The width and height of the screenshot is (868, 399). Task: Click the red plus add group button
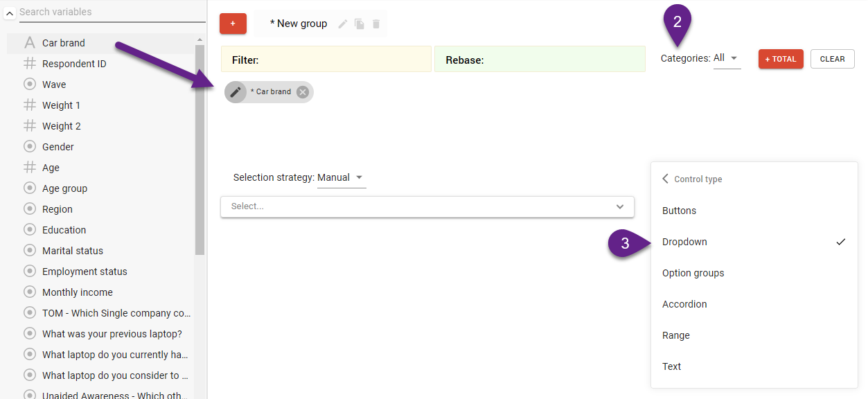click(x=233, y=24)
